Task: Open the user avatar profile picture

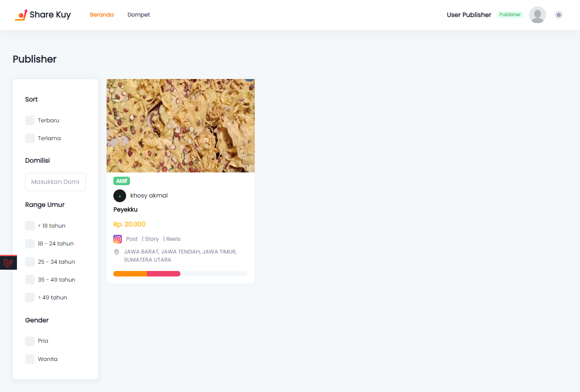Action: pos(538,15)
